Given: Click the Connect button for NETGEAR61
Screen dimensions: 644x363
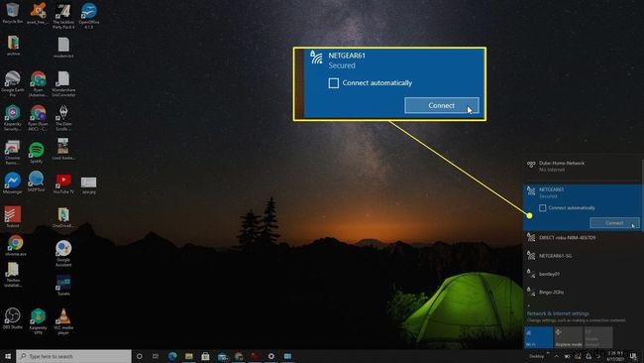Looking at the screenshot, I should (614, 223).
